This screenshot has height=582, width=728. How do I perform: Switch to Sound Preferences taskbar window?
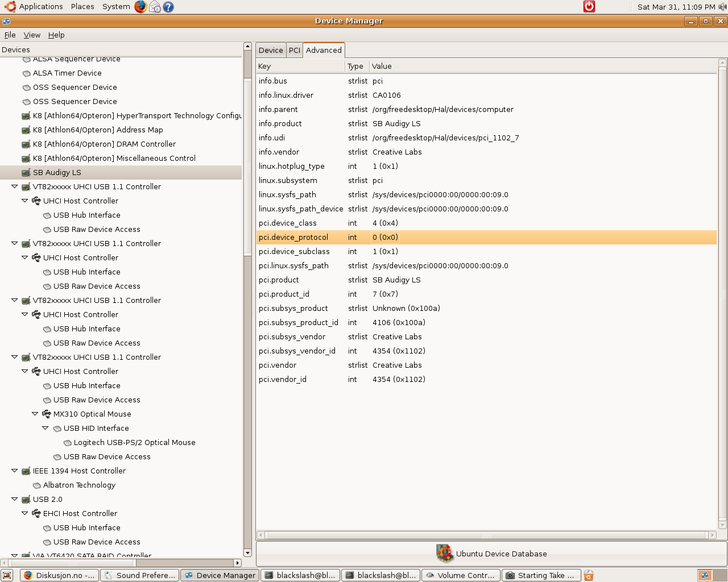[x=139, y=575]
